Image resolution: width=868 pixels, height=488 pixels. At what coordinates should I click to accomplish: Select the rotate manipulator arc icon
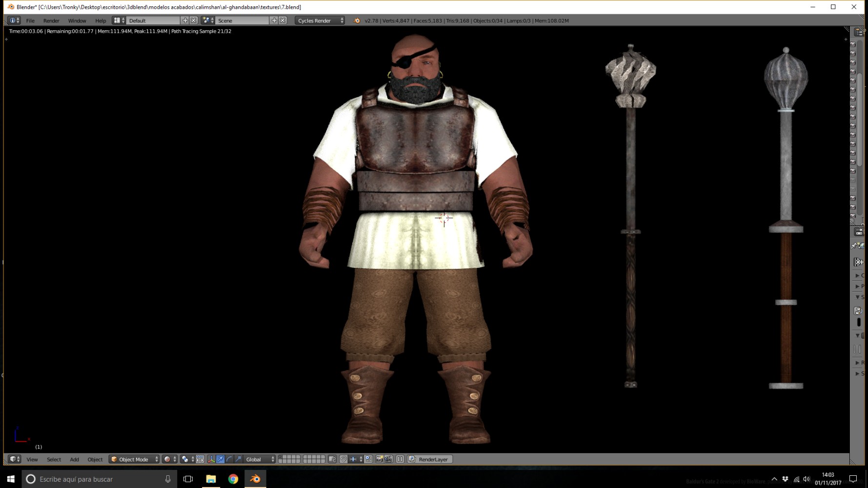pos(229,459)
